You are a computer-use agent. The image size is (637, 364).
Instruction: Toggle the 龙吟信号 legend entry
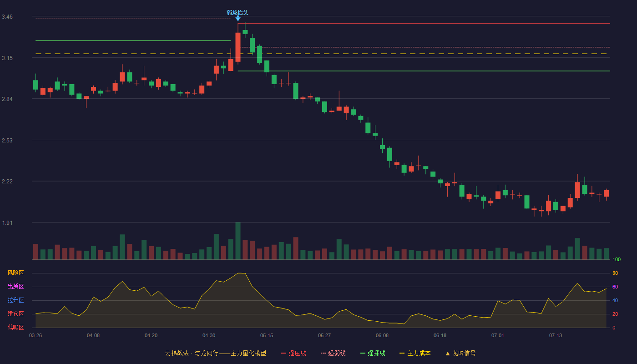460,353
